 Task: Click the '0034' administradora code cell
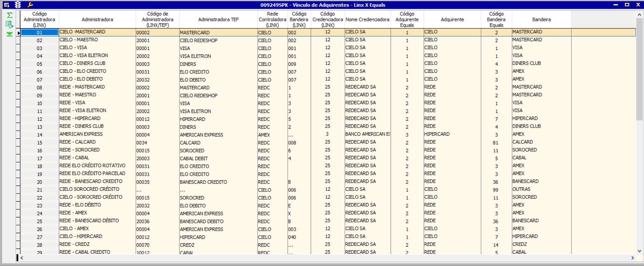157,143
